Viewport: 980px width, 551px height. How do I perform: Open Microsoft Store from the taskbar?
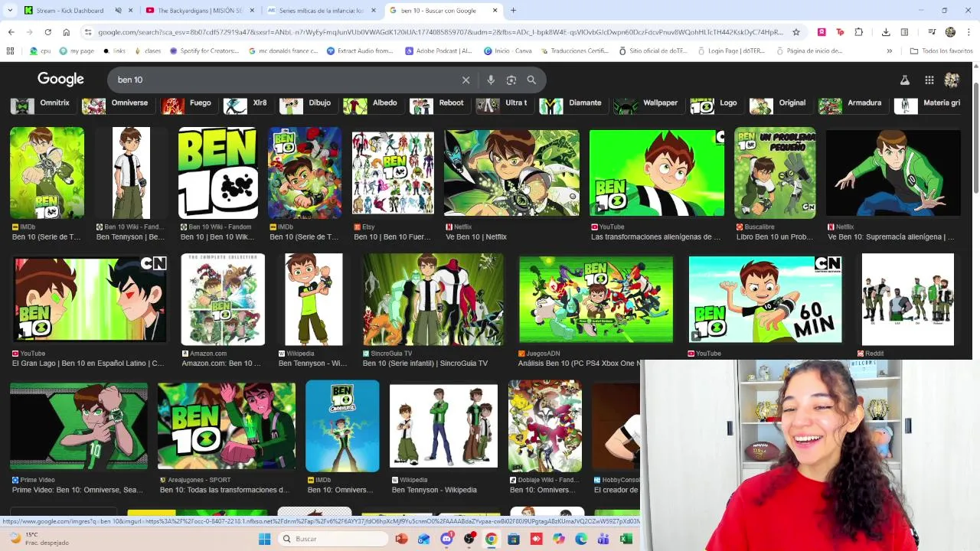[514, 539]
